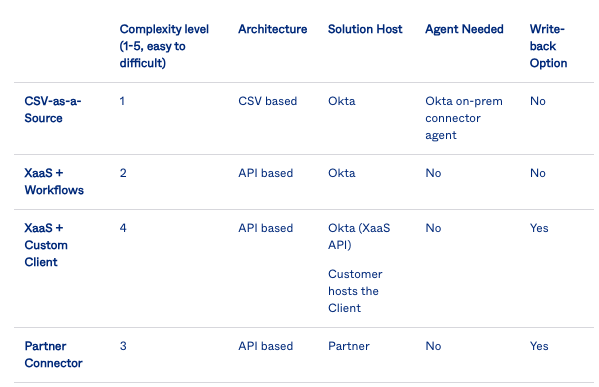Click the 'Customer hosts the Client' text

point(355,291)
